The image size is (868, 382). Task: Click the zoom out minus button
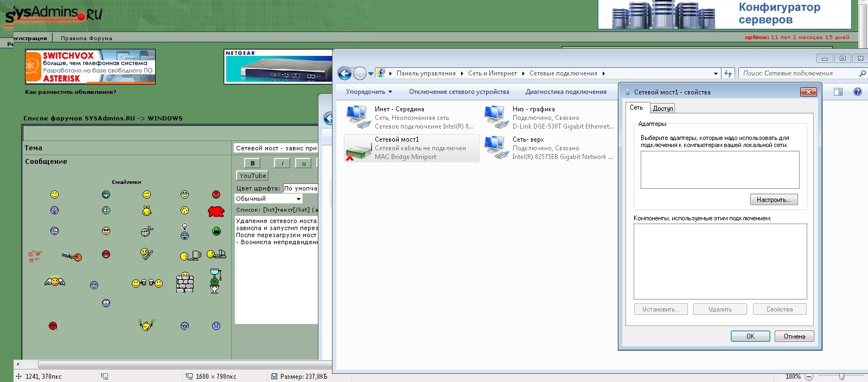[809, 377]
